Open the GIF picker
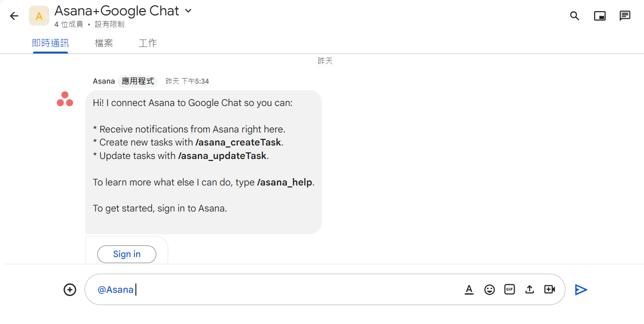Viewport: 644px width, 324px height. pos(510,290)
